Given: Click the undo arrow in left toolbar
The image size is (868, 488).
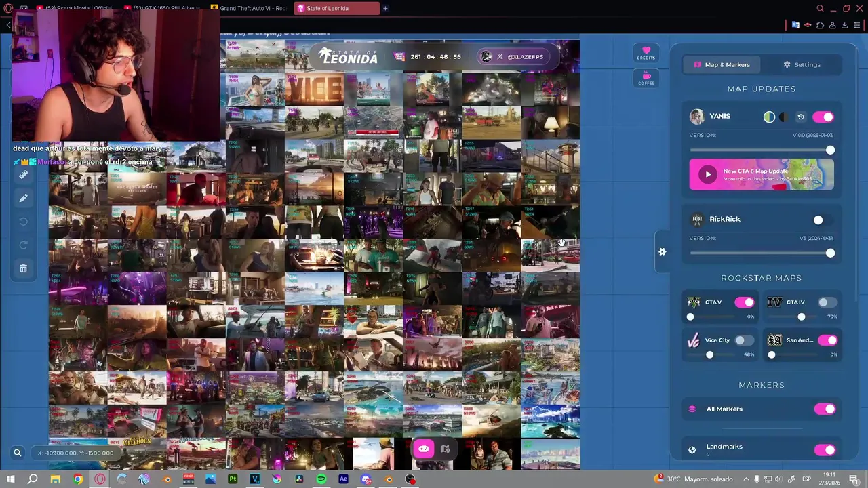Looking at the screenshot, I should tap(23, 222).
